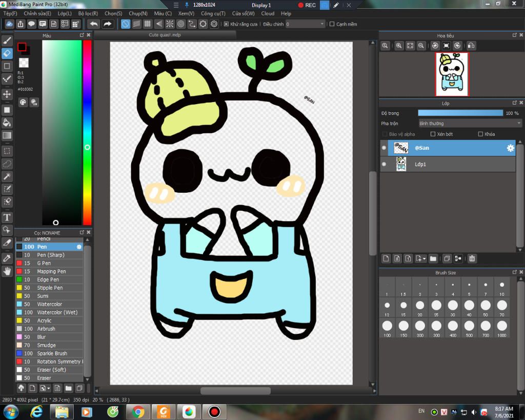Flip the canvas view in navigator
The width and height of the screenshot is (525, 420).
click(x=471, y=46)
